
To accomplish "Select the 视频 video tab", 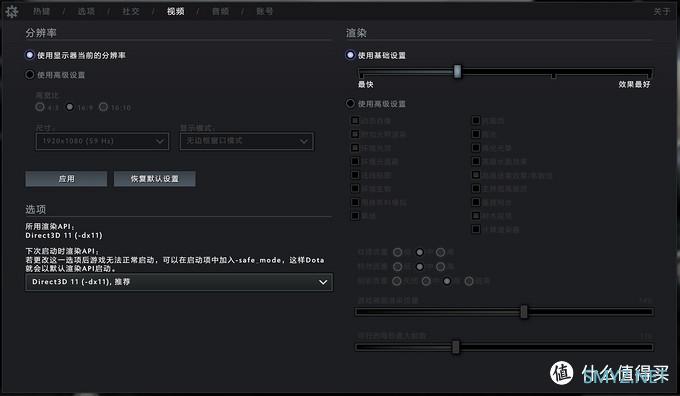I will 176,11.
